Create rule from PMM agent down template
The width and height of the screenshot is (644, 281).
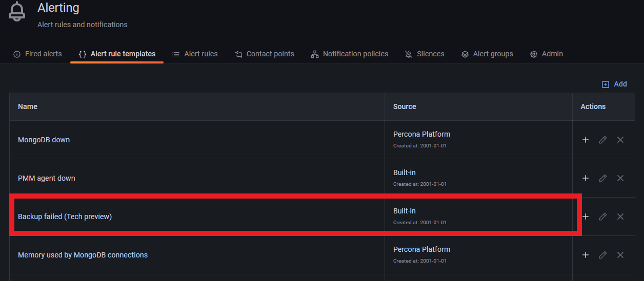tap(586, 178)
